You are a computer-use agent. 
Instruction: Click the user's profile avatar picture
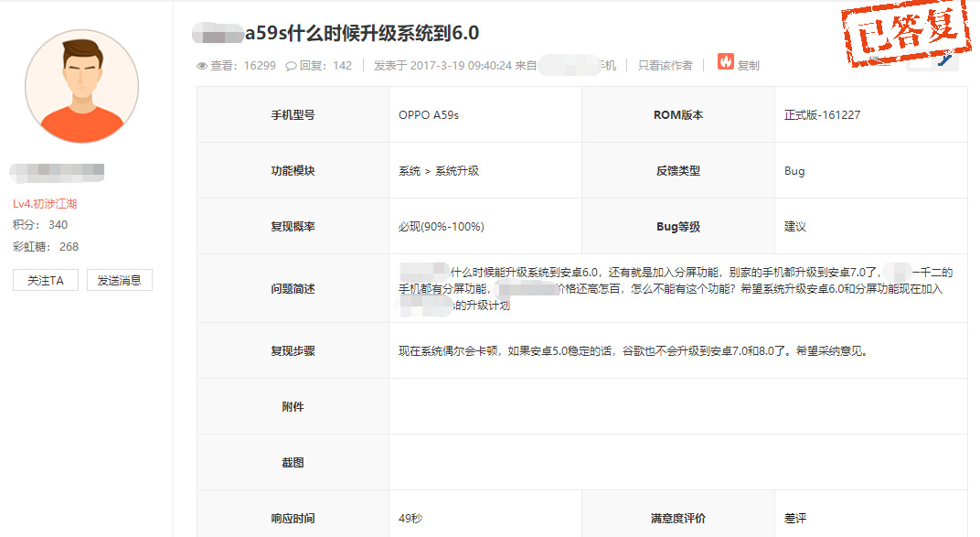(82, 86)
